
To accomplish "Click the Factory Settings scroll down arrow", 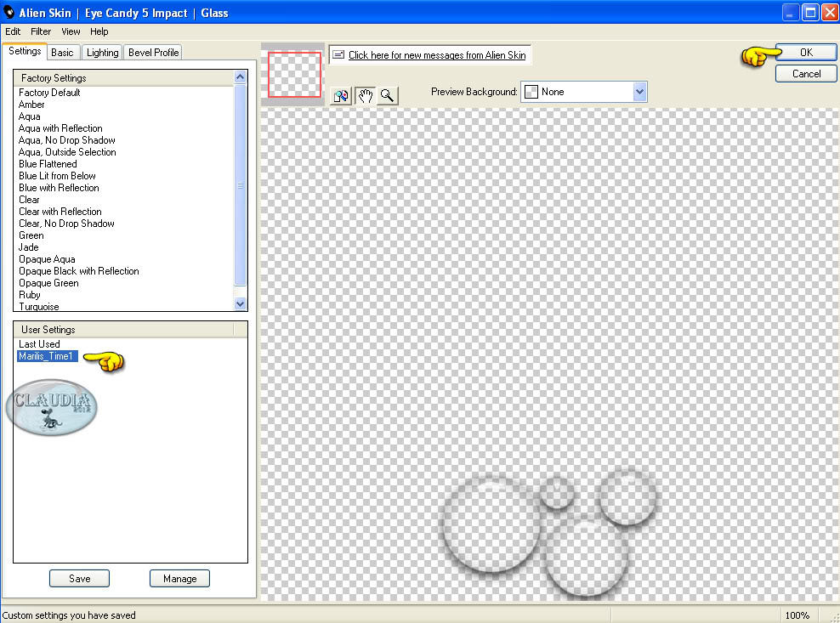I will (240, 303).
